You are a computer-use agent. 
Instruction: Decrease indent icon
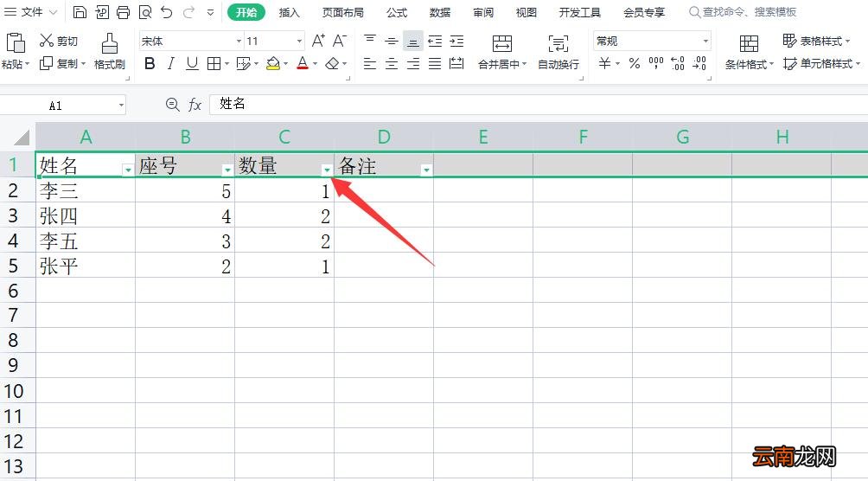435,41
